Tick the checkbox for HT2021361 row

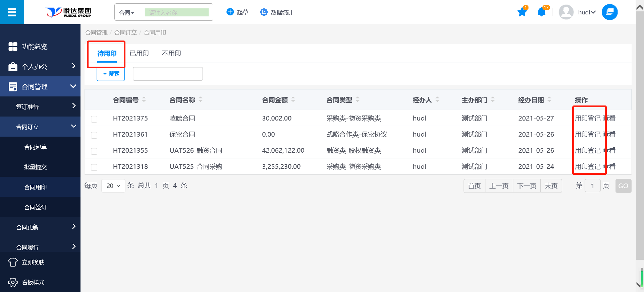click(94, 135)
